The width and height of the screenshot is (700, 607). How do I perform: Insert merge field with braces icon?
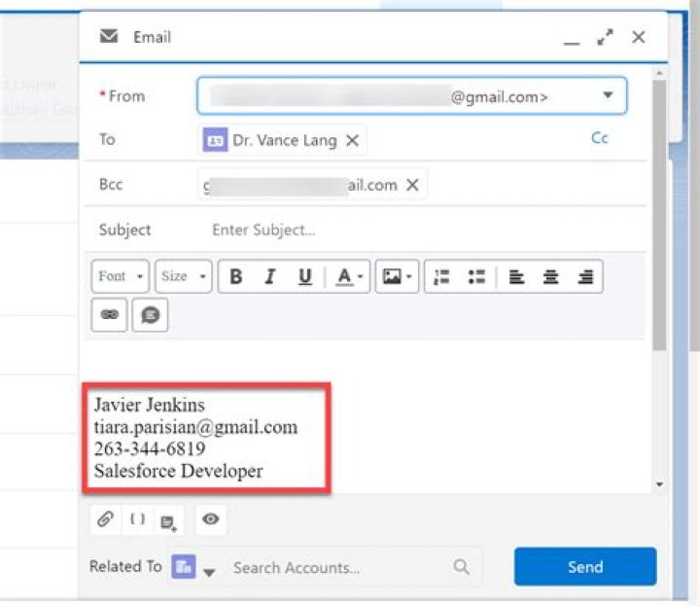(137, 519)
